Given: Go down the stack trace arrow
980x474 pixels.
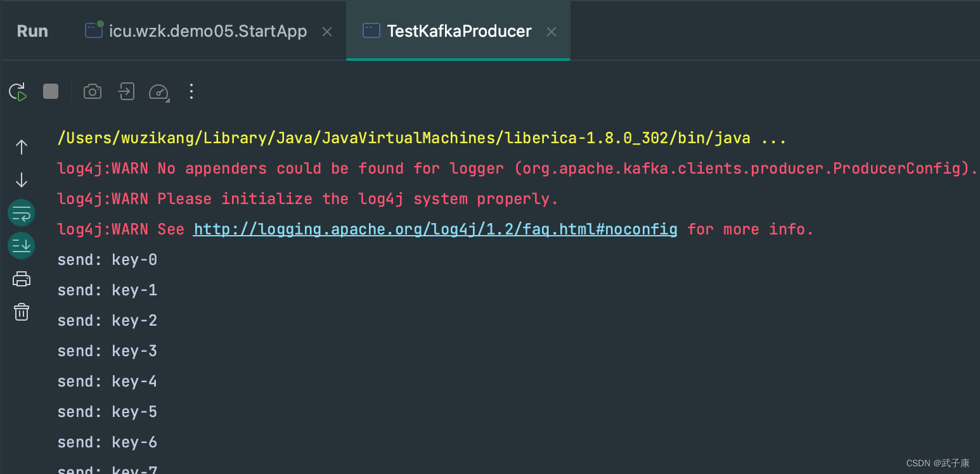Looking at the screenshot, I should [22, 180].
